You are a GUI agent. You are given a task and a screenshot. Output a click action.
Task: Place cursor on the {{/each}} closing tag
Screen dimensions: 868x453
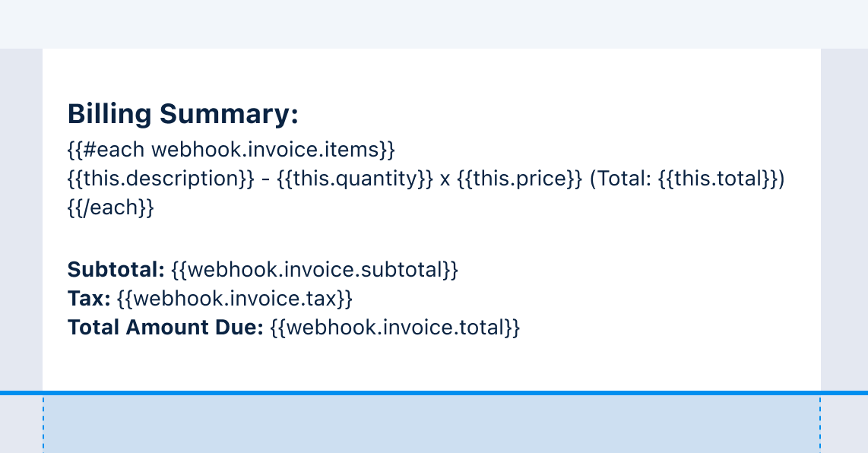coord(111,207)
